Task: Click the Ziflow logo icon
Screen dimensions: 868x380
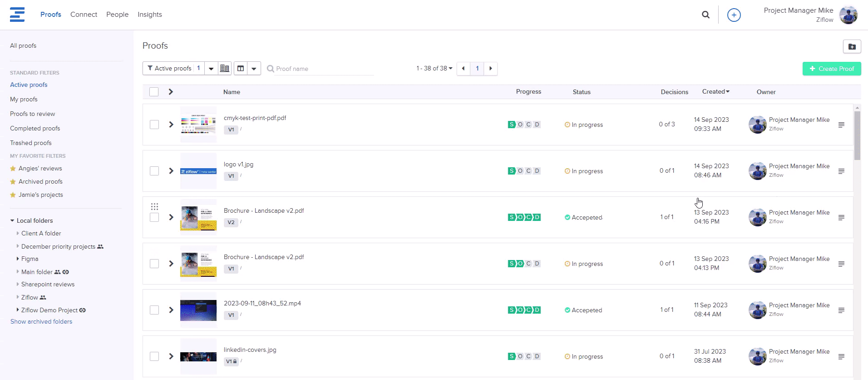Action: pos(17,15)
